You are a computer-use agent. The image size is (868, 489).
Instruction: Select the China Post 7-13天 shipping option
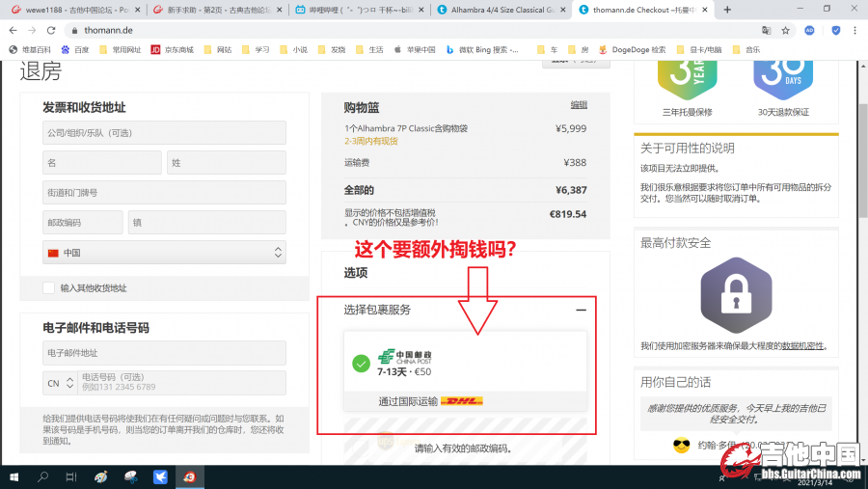click(464, 363)
